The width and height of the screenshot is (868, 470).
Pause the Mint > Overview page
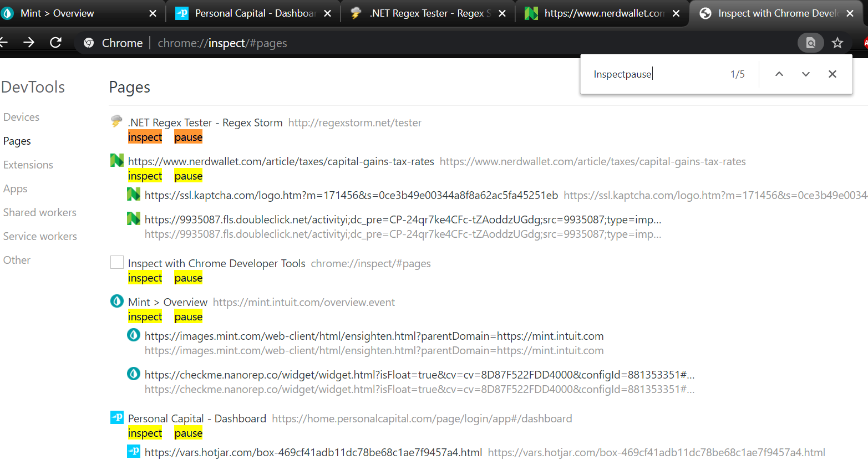[189, 316]
